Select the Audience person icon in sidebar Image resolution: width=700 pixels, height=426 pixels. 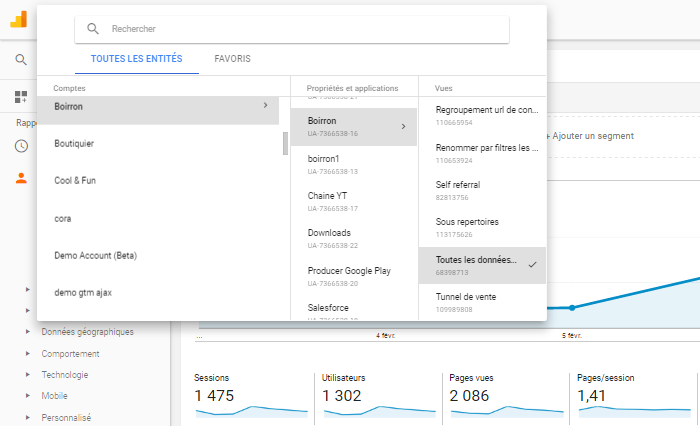tap(21, 178)
